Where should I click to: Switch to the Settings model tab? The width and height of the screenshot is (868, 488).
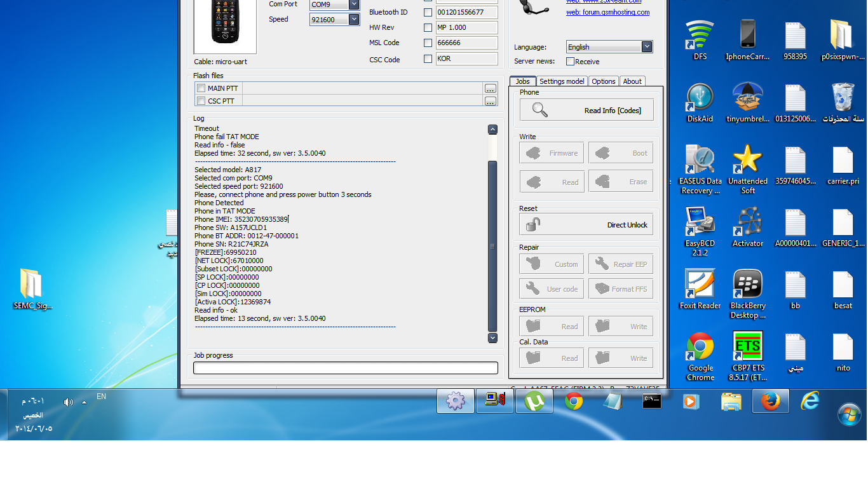[x=562, y=81]
